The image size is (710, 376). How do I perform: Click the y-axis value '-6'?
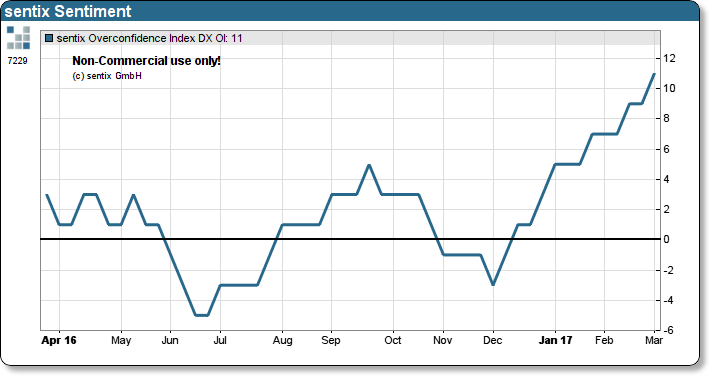(668, 330)
